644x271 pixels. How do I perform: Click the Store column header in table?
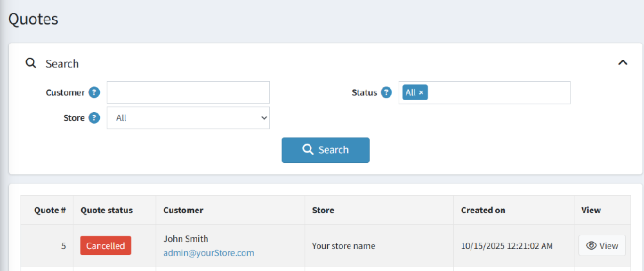(x=323, y=210)
